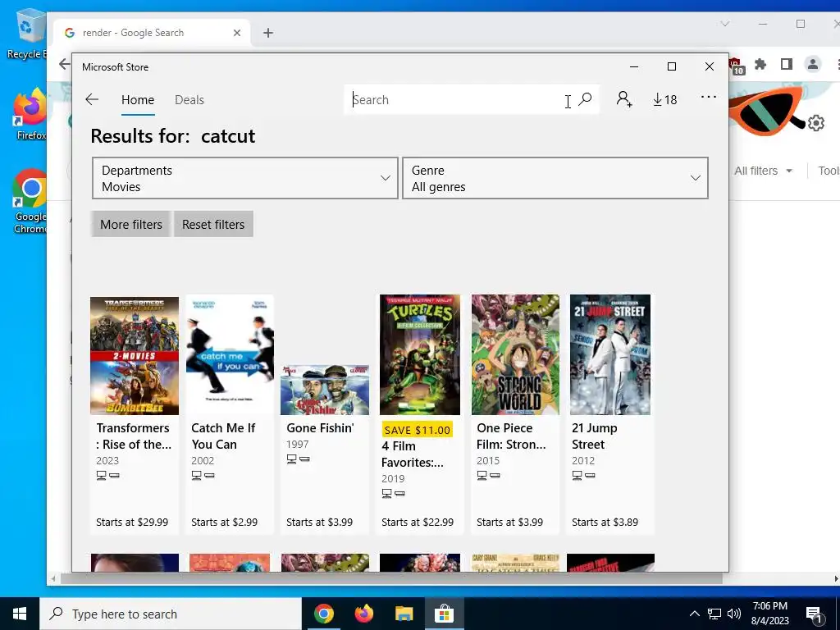Click Type here to search taskbar box

[171, 614]
